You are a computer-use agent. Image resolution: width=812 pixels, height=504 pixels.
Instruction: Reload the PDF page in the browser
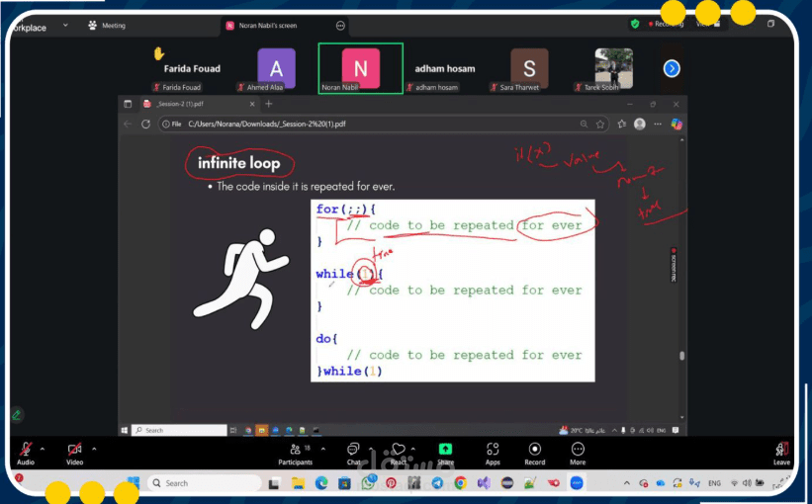coord(146,125)
